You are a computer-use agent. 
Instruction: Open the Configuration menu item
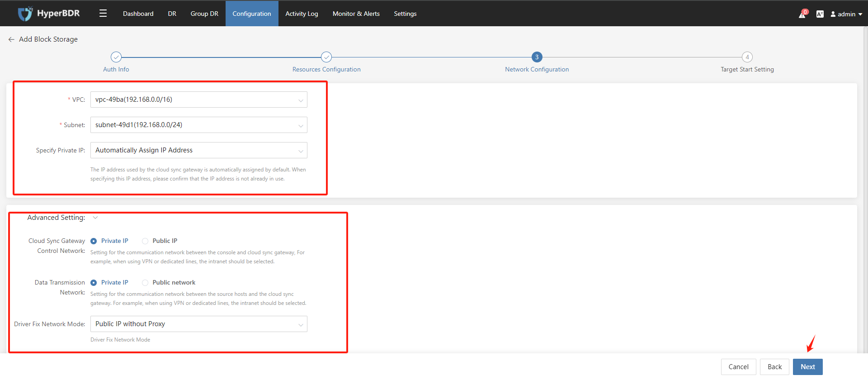coord(252,14)
